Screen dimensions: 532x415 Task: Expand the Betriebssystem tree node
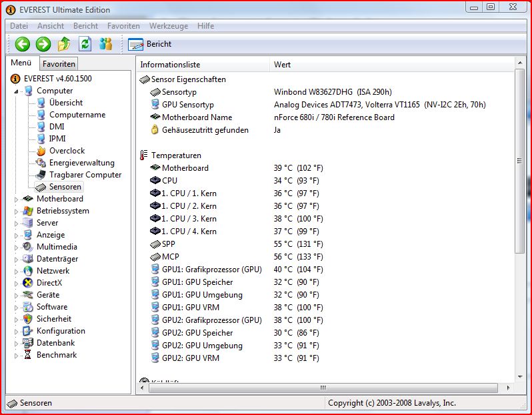pyautogui.click(x=17, y=211)
